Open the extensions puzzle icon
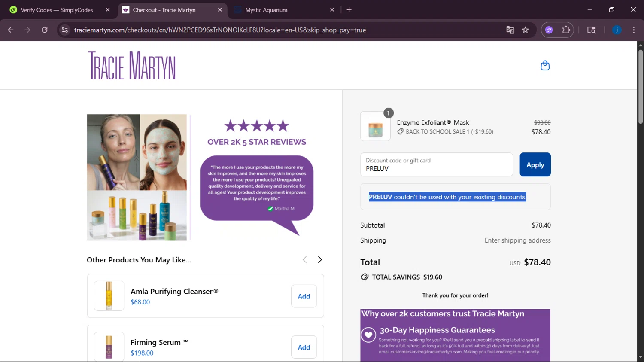The height and width of the screenshot is (362, 644). [x=566, y=30]
